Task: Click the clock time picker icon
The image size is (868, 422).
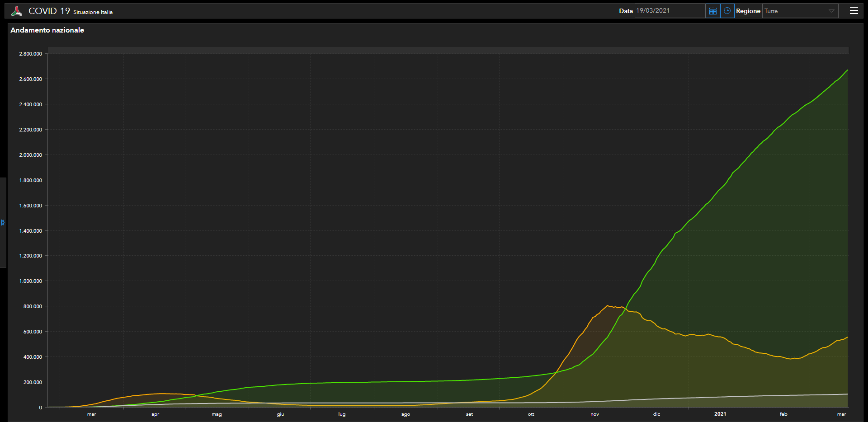Action: [x=727, y=11]
